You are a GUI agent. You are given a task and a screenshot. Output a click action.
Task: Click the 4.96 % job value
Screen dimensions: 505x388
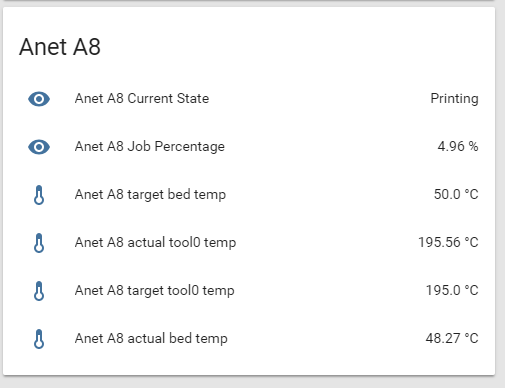coord(458,146)
